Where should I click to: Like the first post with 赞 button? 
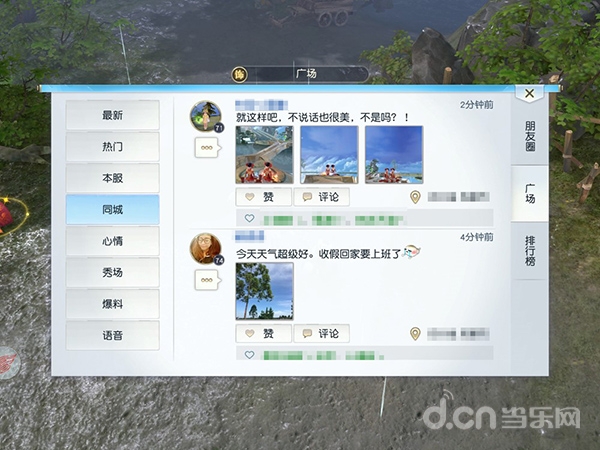pyautogui.click(x=262, y=197)
